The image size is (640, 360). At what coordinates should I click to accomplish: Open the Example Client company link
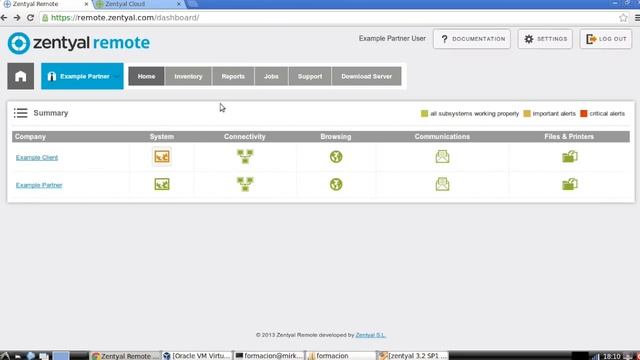point(37,158)
